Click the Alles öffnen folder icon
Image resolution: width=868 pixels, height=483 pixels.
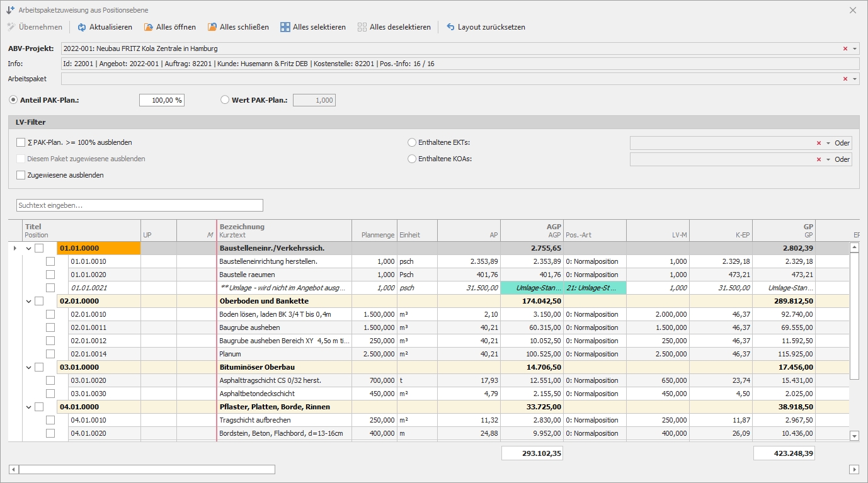149,27
